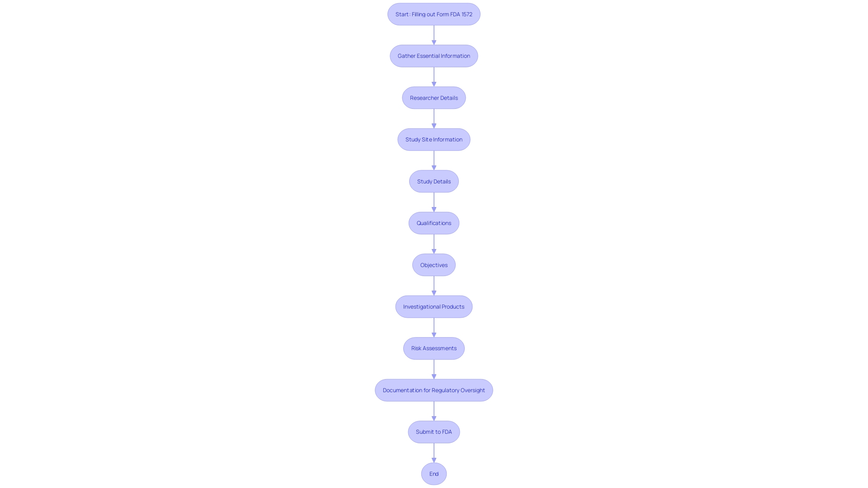Click the Risk Assessments node icon

click(x=434, y=348)
